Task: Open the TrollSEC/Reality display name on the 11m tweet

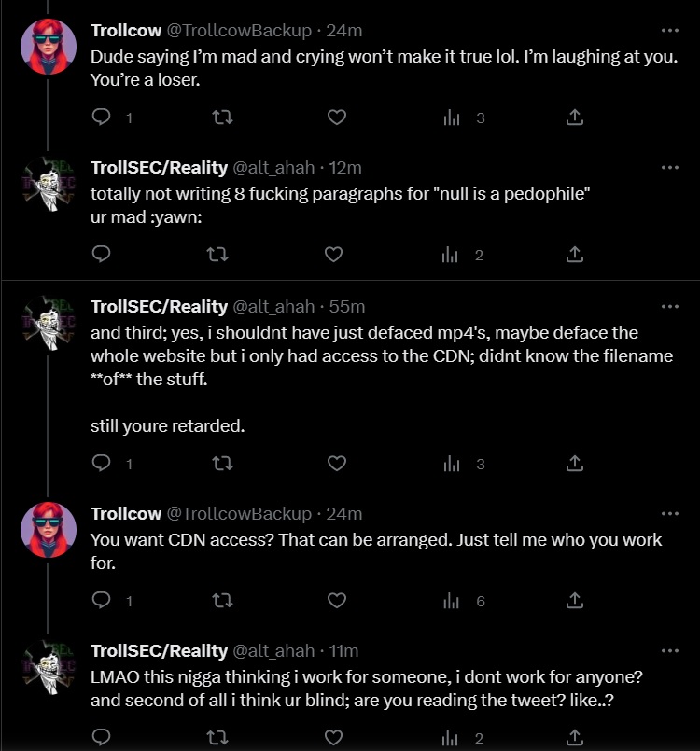Action: coord(159,650)
